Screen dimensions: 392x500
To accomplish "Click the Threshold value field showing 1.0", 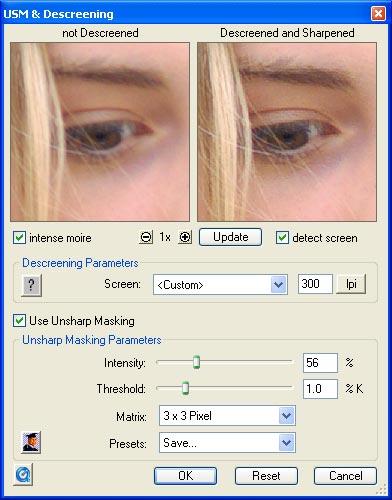I will pyautogui.click(x=320, y=389).
